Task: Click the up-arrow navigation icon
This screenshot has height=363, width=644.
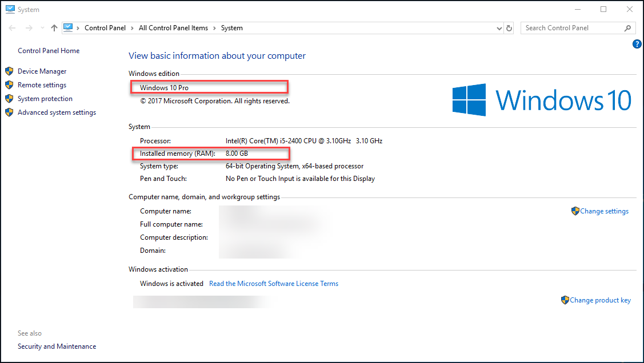Action: [x=54, y=27]
